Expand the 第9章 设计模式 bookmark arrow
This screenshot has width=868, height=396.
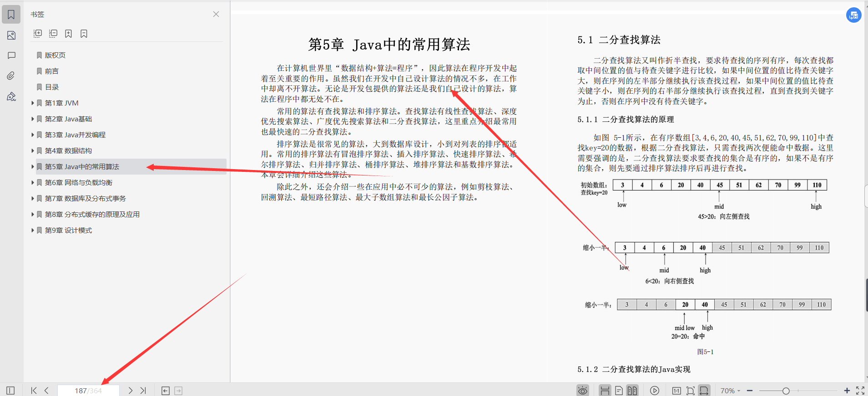(33, 230)
